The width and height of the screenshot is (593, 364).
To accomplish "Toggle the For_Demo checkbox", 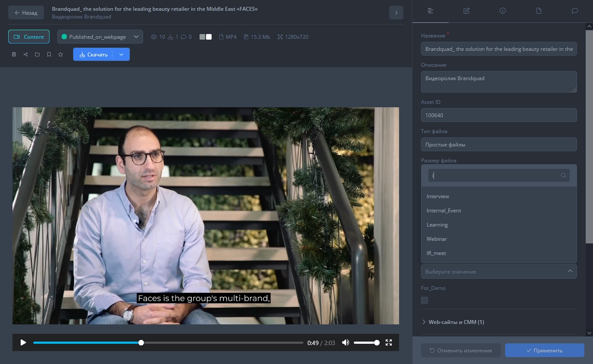I will pos(424,300).
